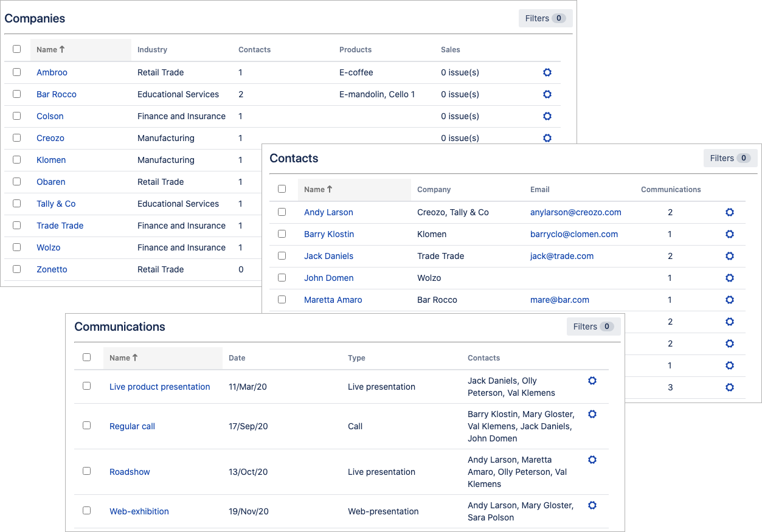Tick the checkbox for Zonetto company

[x=16, y=269]
